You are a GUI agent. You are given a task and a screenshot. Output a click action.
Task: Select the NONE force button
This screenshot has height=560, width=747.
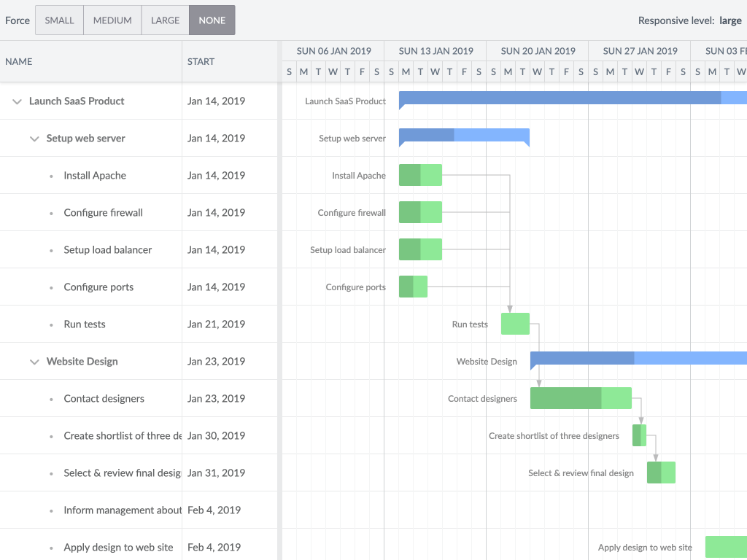[212, 20]
